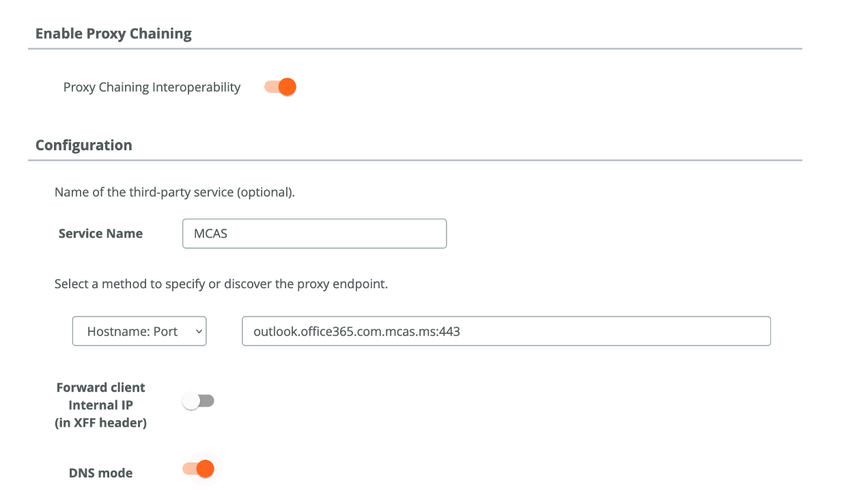The height and width of the screenshot is (500, 868).
Task: Disable the Proxy Chaining Interoperability switch
Action: (x=280, y=87)
